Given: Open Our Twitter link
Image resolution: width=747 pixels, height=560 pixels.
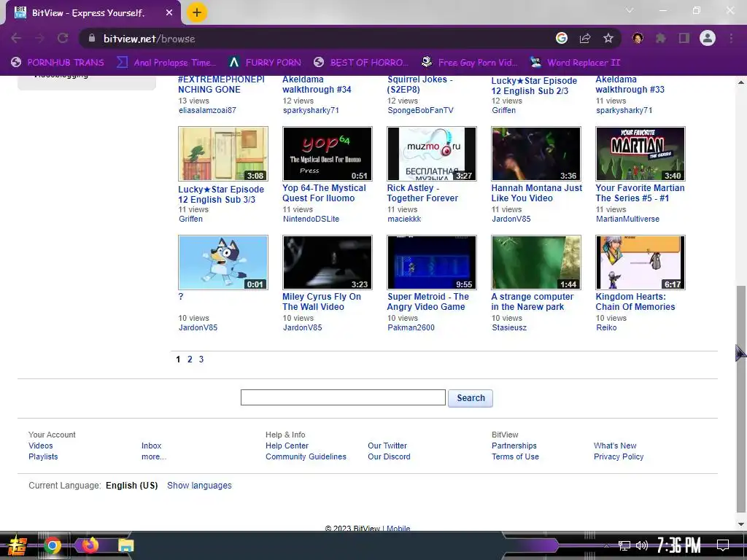Looking at the screenshot, I should click(x=387, y=446).
